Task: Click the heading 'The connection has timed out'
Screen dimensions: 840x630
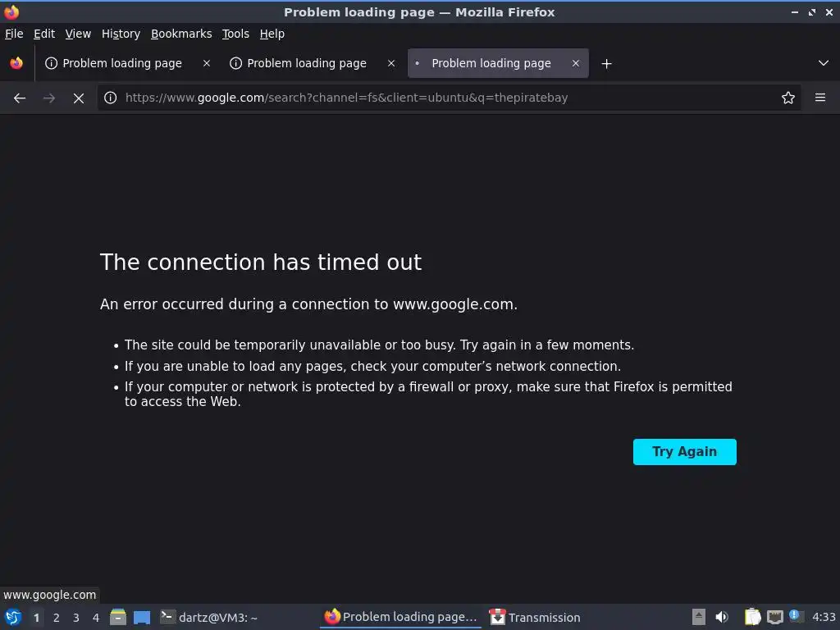Action: (x=261, y=262)
